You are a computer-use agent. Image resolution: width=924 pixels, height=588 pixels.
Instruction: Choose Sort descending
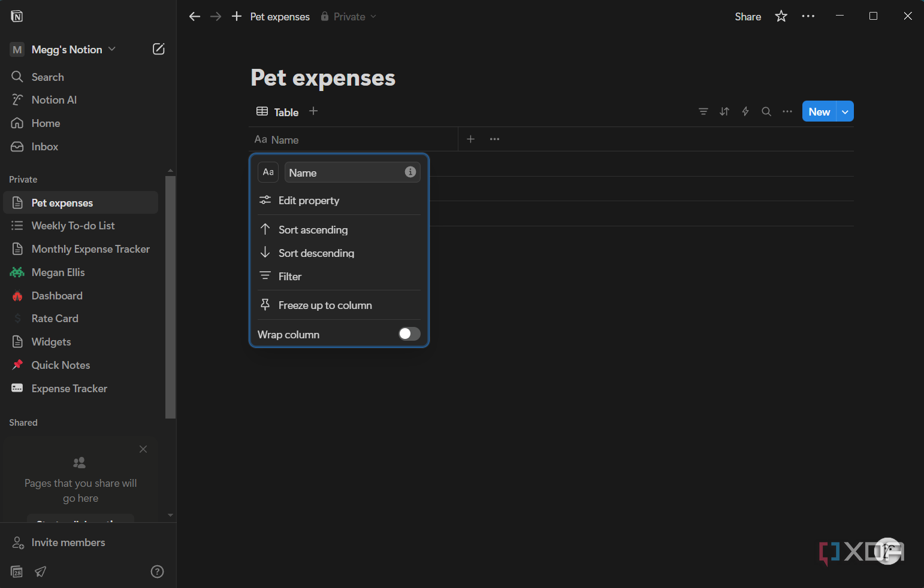pos(339,253)
